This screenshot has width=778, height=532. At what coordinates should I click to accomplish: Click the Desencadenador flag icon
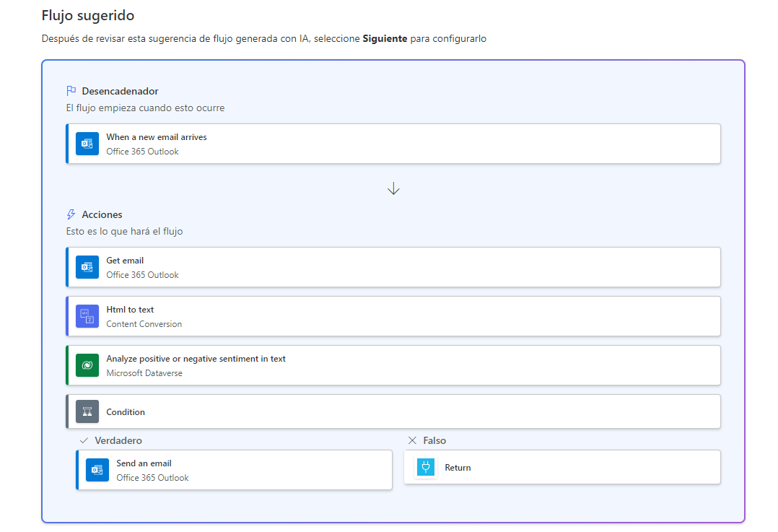(71, 91)
